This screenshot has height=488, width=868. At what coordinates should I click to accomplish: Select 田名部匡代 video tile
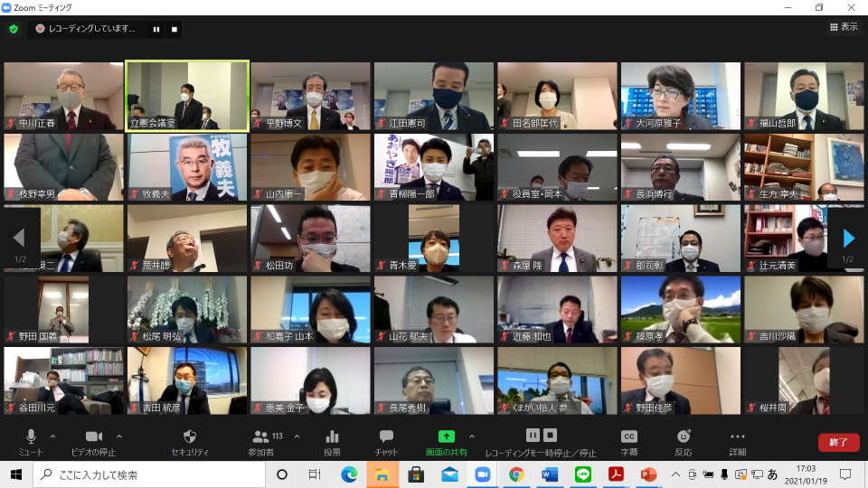pos(558,96)
